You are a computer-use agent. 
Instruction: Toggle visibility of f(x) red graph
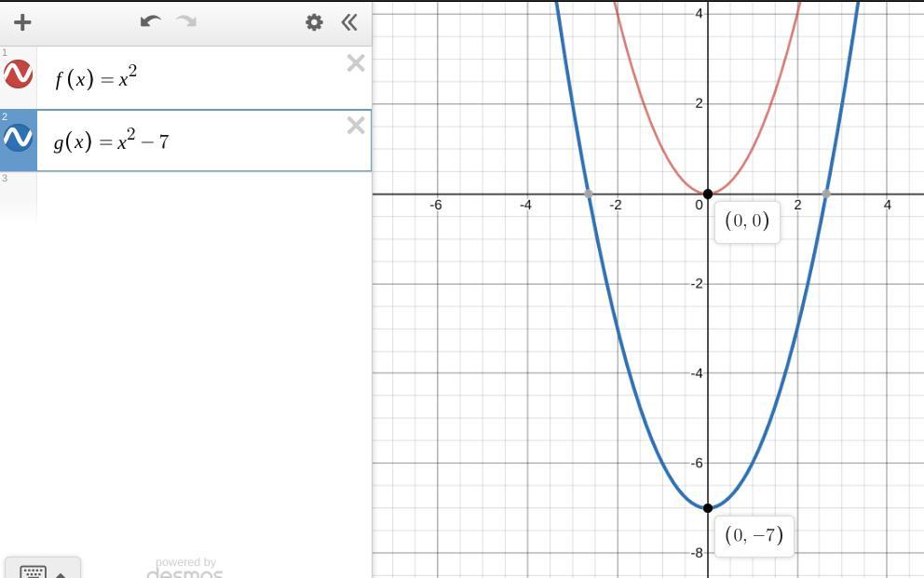coord(19,74)
